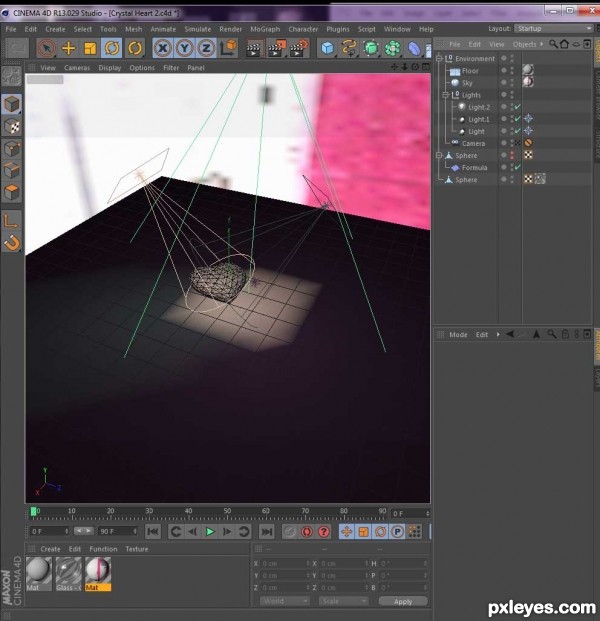Toggle the Formula enable checkmark
600x621 pixels.
click(x=518, y=167)
